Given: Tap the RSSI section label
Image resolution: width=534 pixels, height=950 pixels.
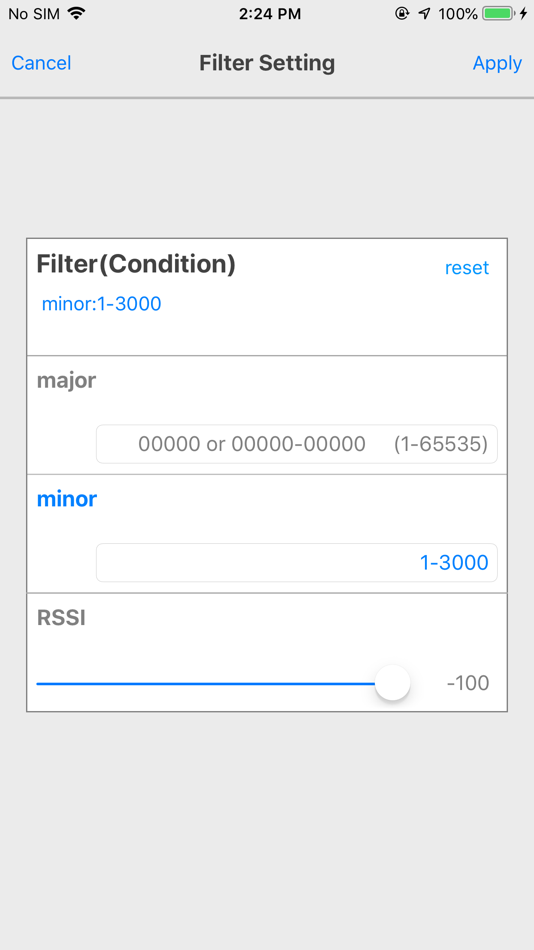Looking at the screenshot, I should tap(61, 617).
